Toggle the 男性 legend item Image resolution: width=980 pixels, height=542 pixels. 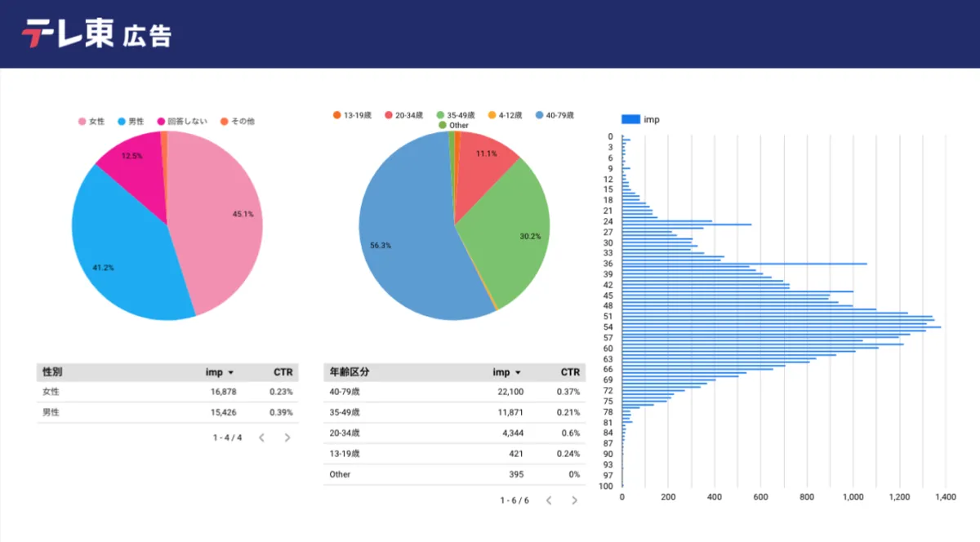(131, 122)
